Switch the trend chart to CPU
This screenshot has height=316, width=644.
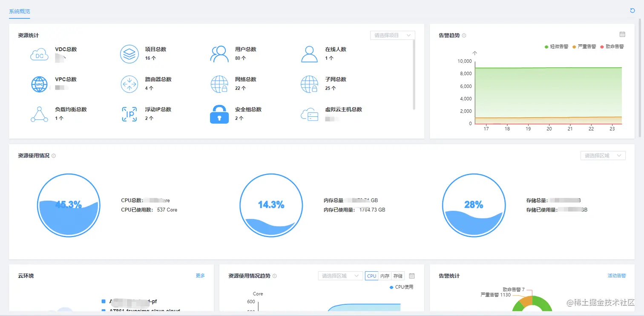coord(372,276)
